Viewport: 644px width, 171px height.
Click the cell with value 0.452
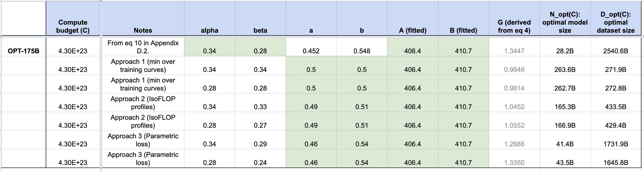click(x=311, y=47)
